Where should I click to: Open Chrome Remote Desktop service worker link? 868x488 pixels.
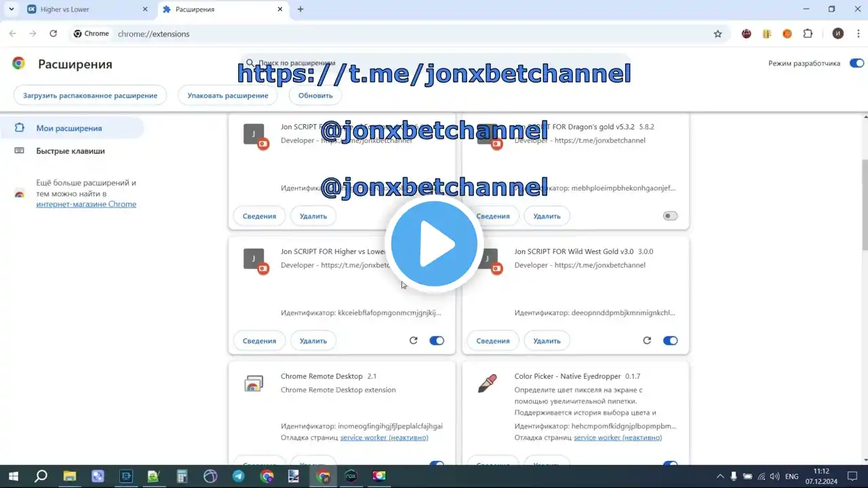coord(384,437)
